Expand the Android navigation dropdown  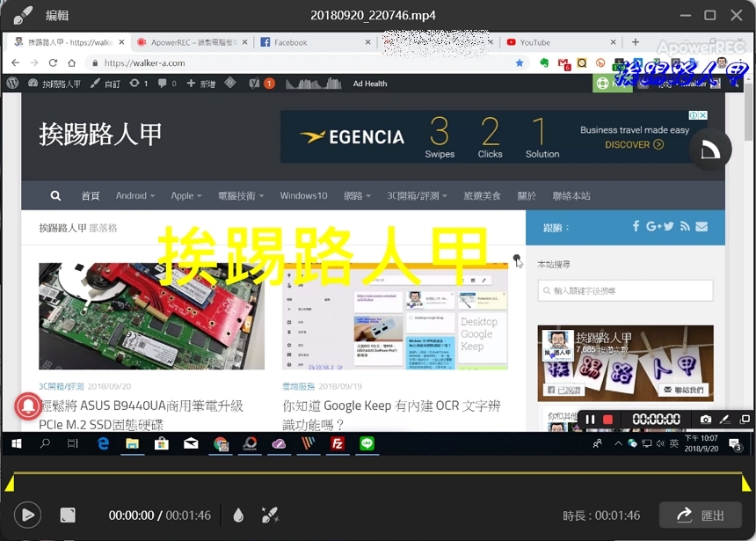[135, 195]
